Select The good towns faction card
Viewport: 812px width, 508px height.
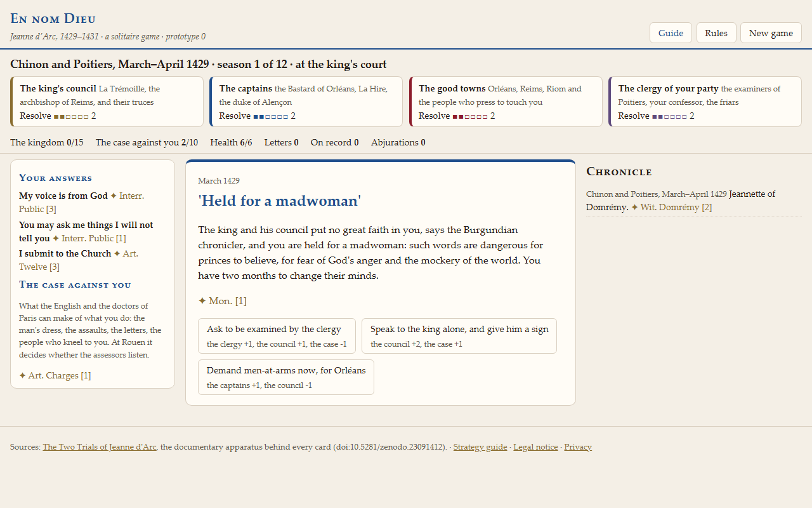(506, 102)
